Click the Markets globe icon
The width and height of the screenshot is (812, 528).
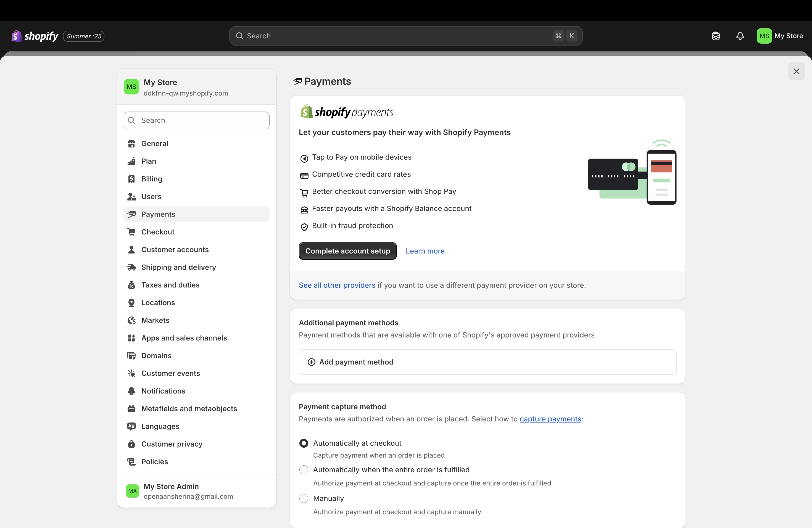pyautogui.click(x=131, y=320)
